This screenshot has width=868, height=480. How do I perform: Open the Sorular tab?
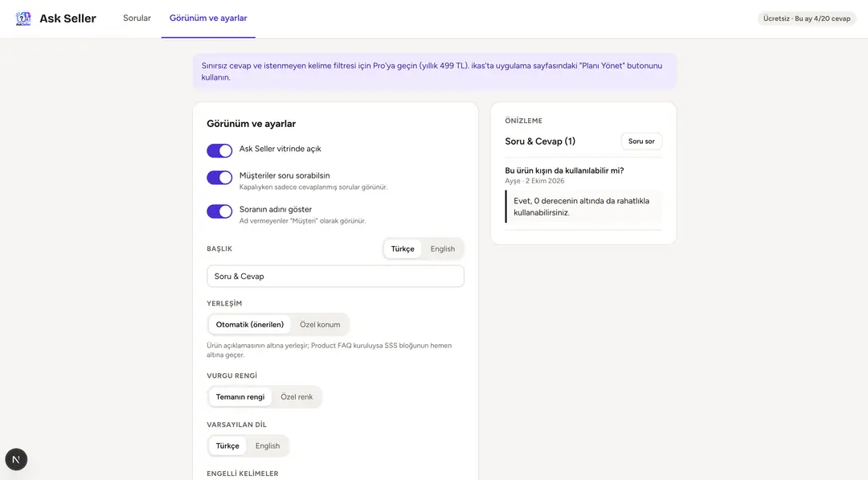137,18
